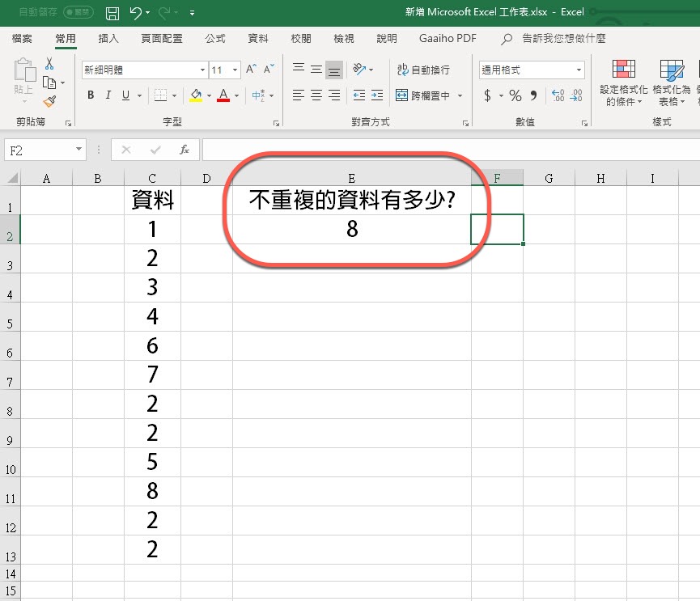Screen dimensions: 700x601
Task: Click Increase Font Size icon
Action: pyautogui.click(x=251, y=69)
